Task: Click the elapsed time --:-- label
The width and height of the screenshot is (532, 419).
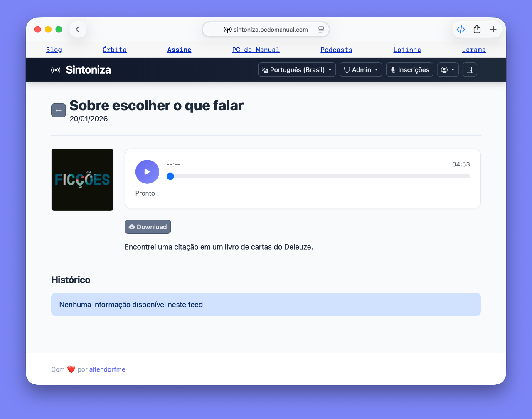Action: point(173,164)
